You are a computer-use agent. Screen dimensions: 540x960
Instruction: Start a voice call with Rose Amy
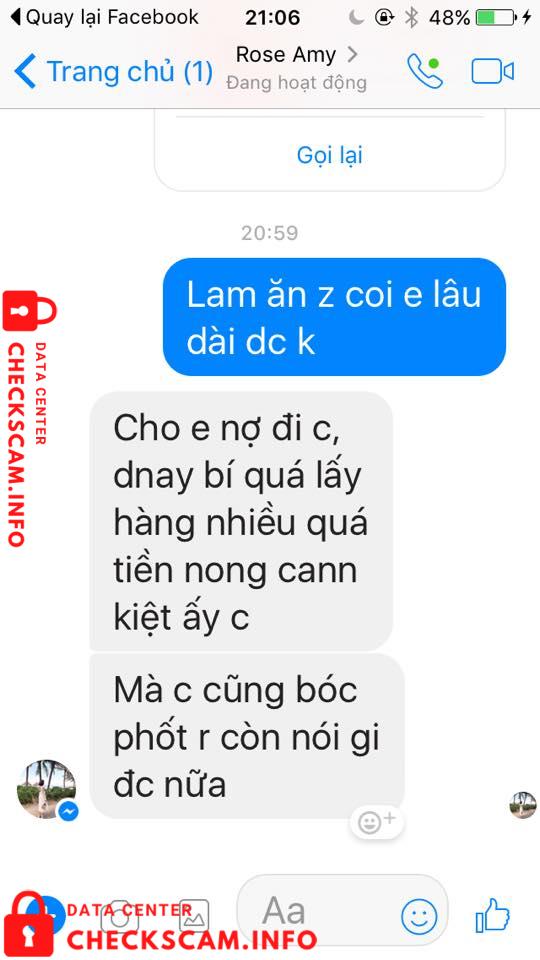pos(425,72)
